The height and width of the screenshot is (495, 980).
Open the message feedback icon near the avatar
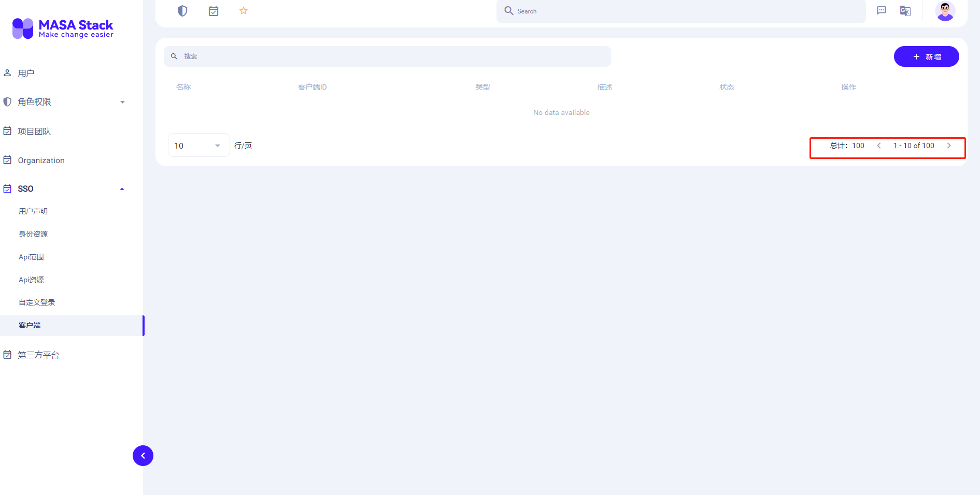pyautogui.click(x=882, y=10)
